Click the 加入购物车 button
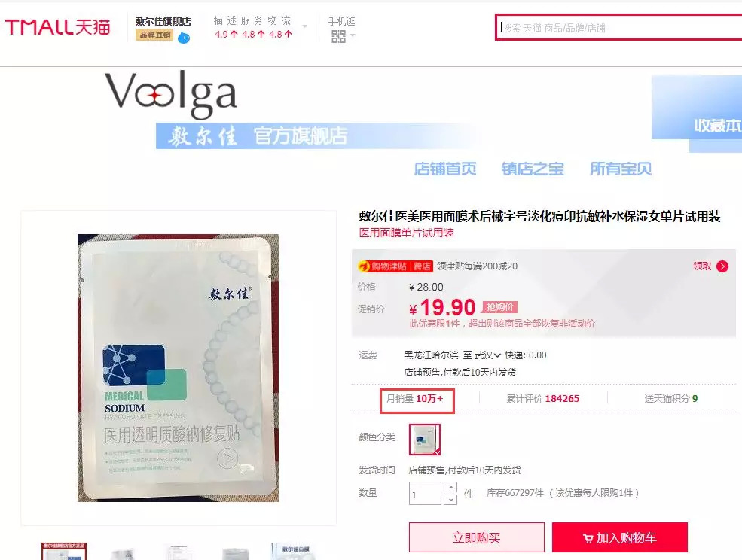The width and height of the screenshot is (742, 560). 620,537
